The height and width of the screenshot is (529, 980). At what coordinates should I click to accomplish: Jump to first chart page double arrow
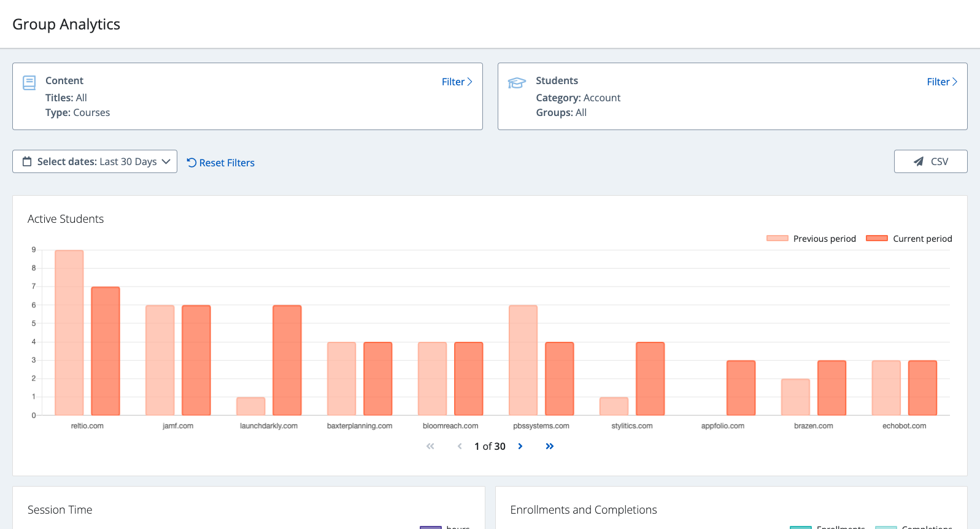pos(430,446)
